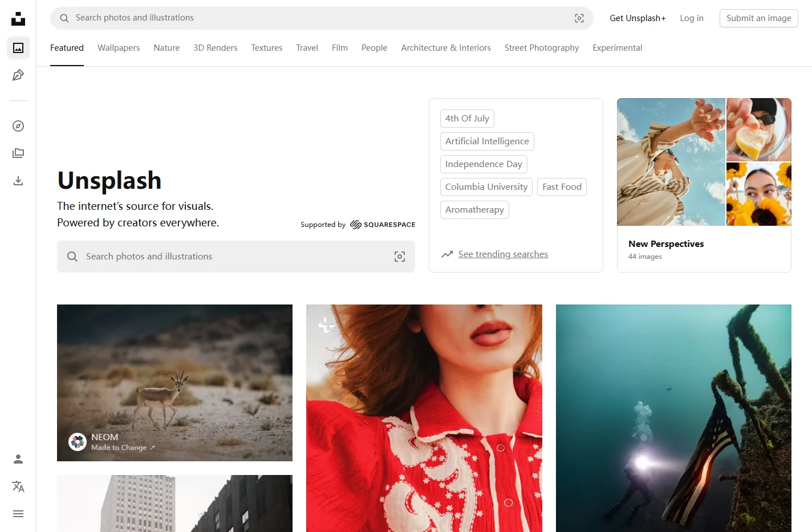
Task: Open Architecture & Interiors tab
Action: [x=446, y=48]
